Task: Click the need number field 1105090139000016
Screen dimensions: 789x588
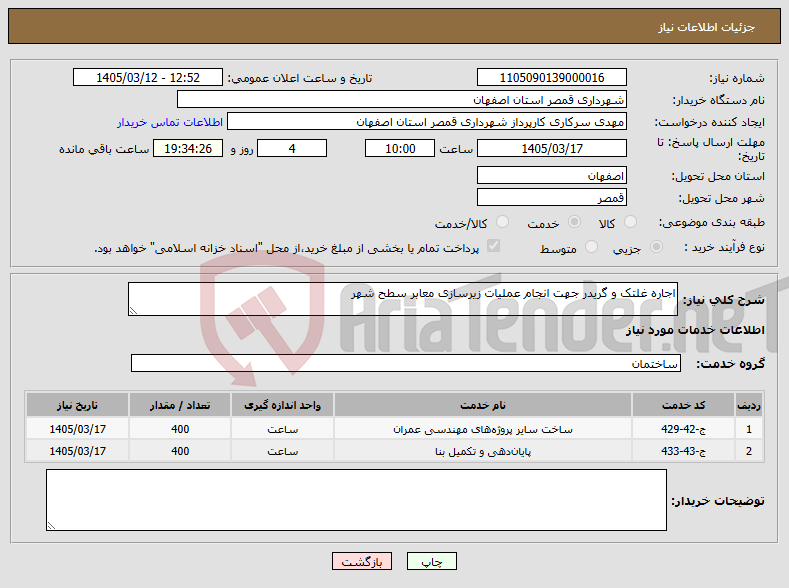Action: coord(551,77)
